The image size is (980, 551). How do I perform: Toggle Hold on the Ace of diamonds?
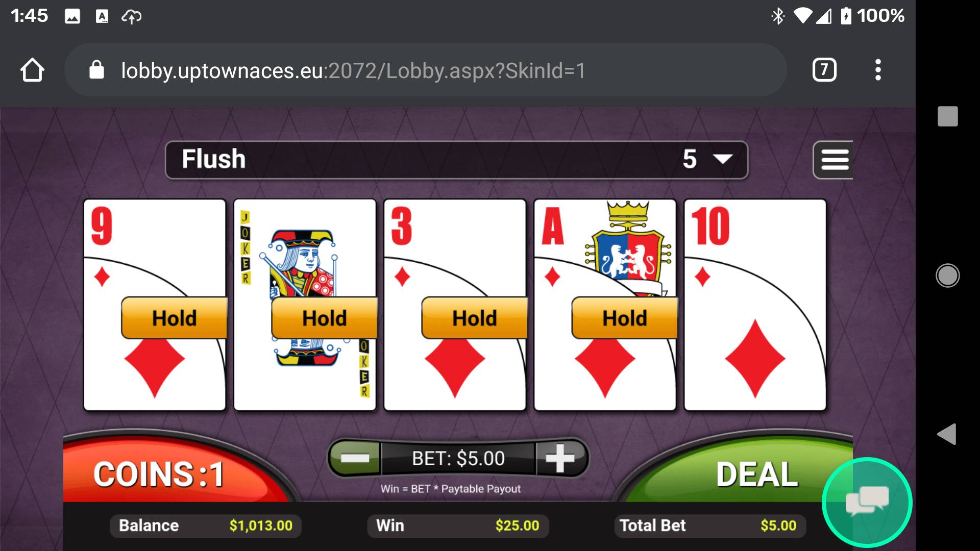pos(625,318)
